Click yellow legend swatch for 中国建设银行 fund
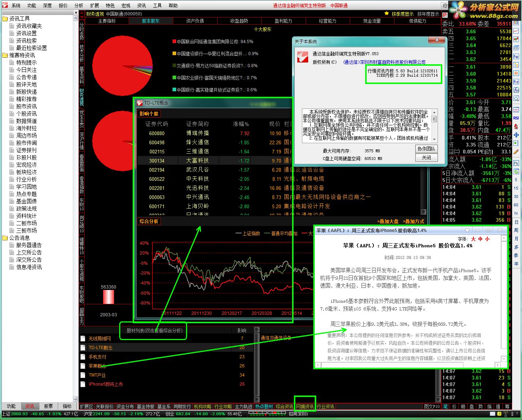522x420 pixels. point(174,54)
